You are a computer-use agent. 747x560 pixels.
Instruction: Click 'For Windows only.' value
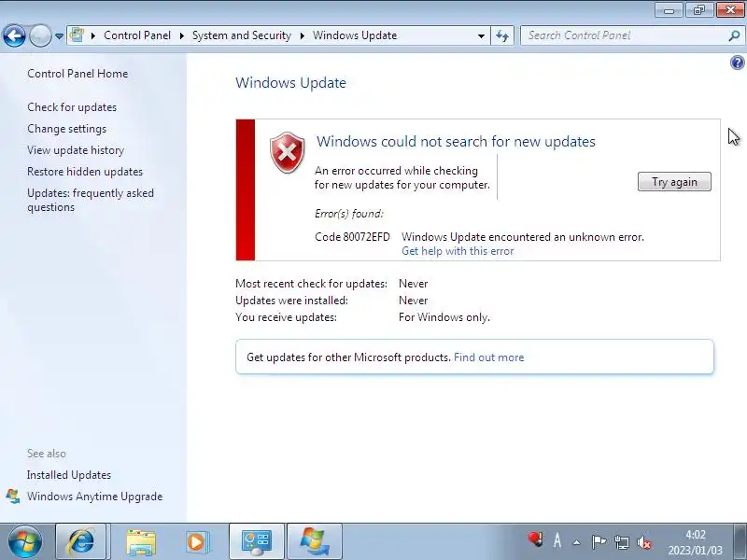coord(444,317)
